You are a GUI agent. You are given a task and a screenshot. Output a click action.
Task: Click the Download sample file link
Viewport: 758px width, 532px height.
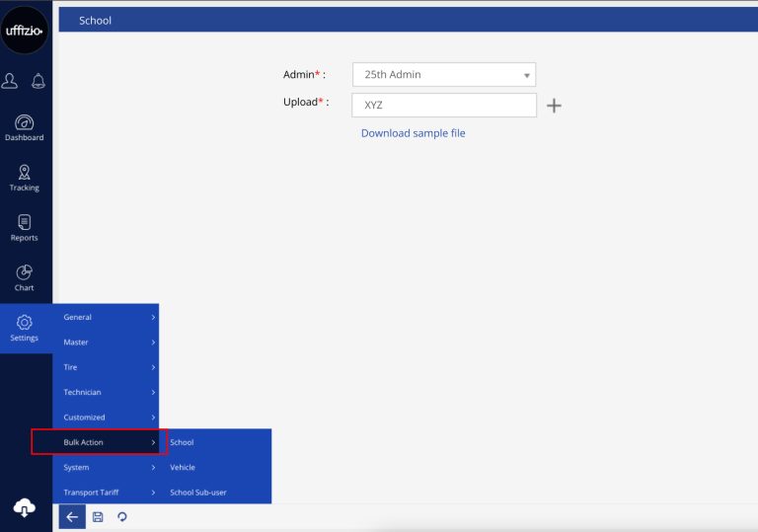tap(413, 133)
